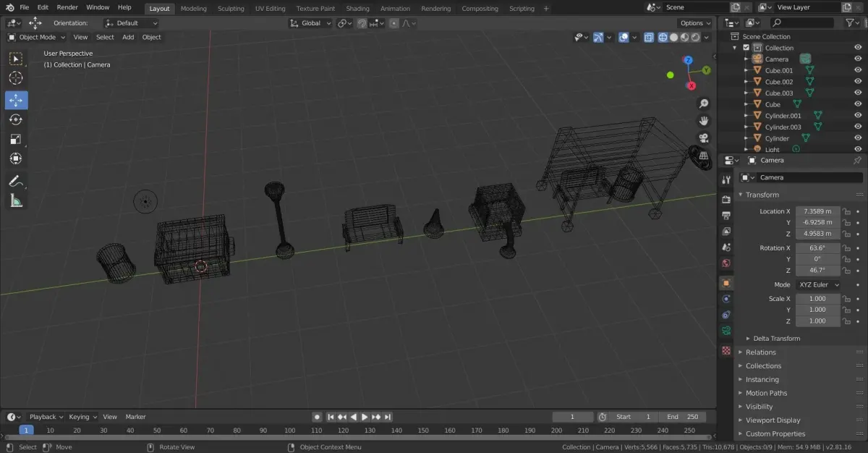Open the File menu
This screenshot has height=453, width=868.
[25, 7]
